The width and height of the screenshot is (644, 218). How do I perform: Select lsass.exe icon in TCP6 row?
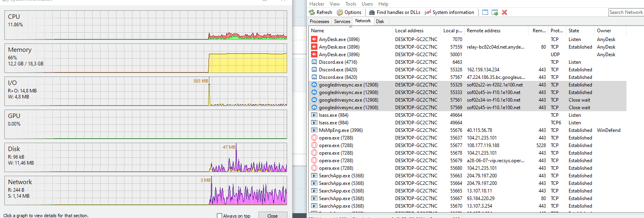coord(314,123)
